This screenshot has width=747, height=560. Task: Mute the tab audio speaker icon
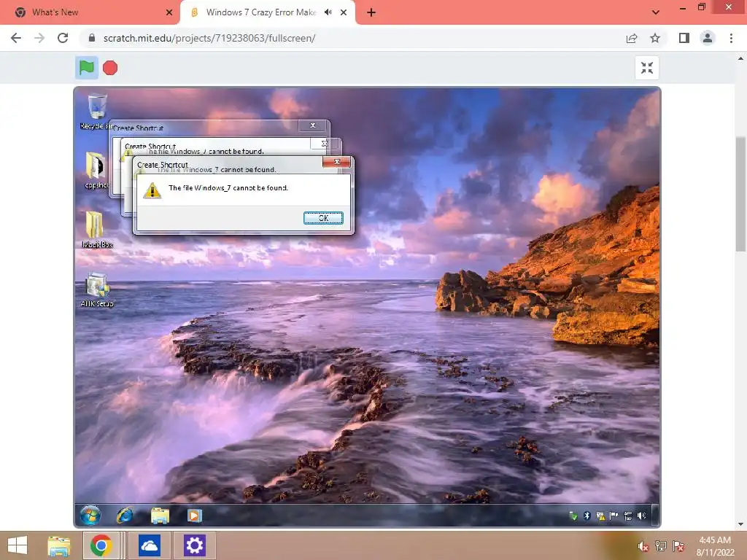(x=328, y=12)
